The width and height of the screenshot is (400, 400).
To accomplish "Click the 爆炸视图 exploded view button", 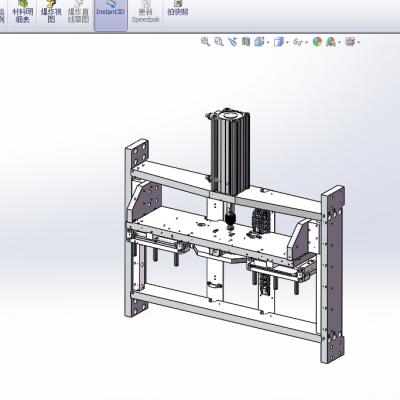I will (51, 13).
